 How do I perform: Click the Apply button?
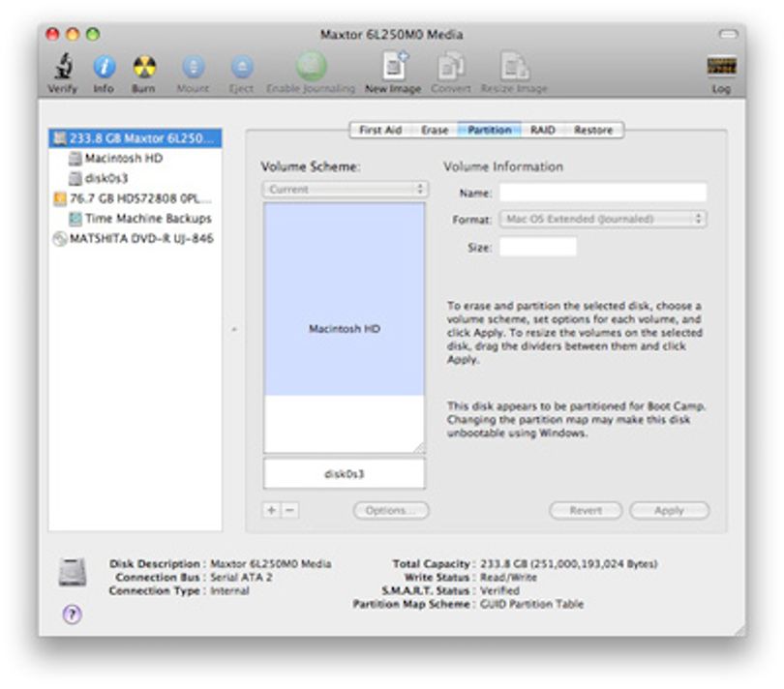(669, 511)
